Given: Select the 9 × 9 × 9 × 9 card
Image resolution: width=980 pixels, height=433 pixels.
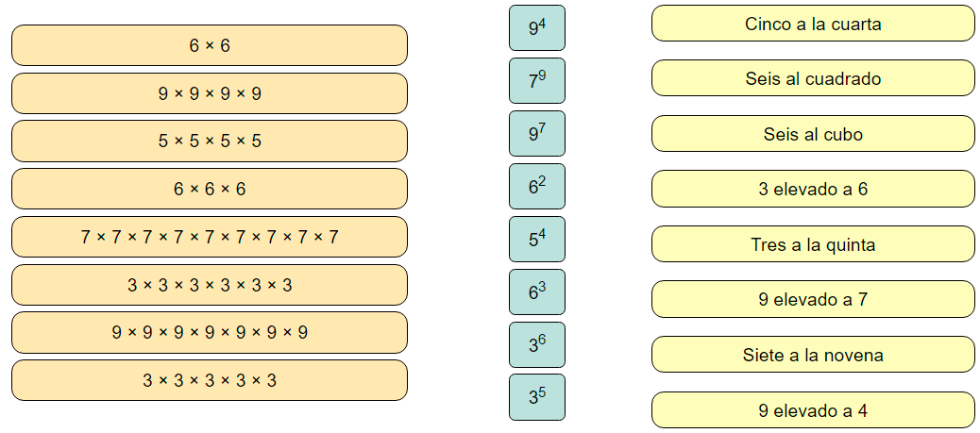Looking at the screenshot, I should click(209, 93).
